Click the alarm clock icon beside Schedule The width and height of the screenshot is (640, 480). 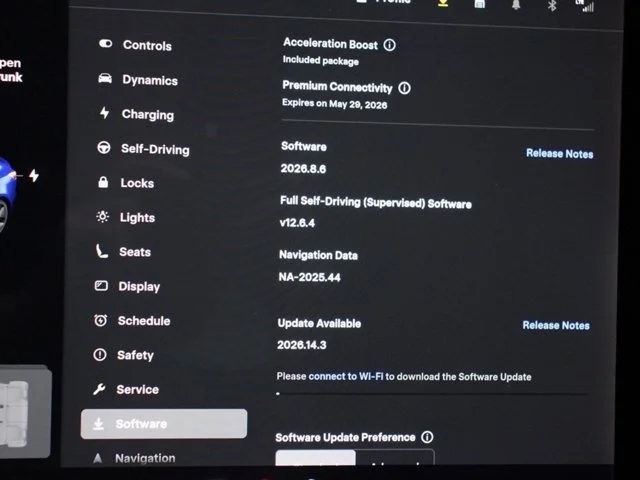click(100, 320)
